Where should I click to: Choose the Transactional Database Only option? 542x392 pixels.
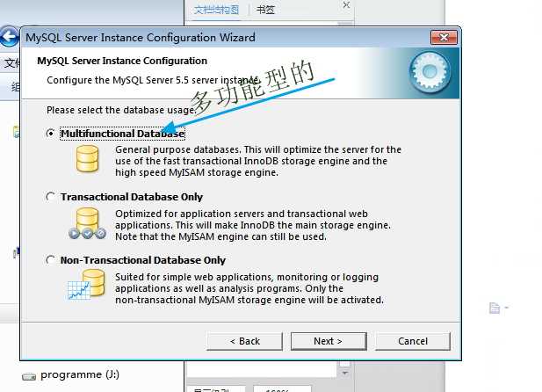click(x=50, y=197)
